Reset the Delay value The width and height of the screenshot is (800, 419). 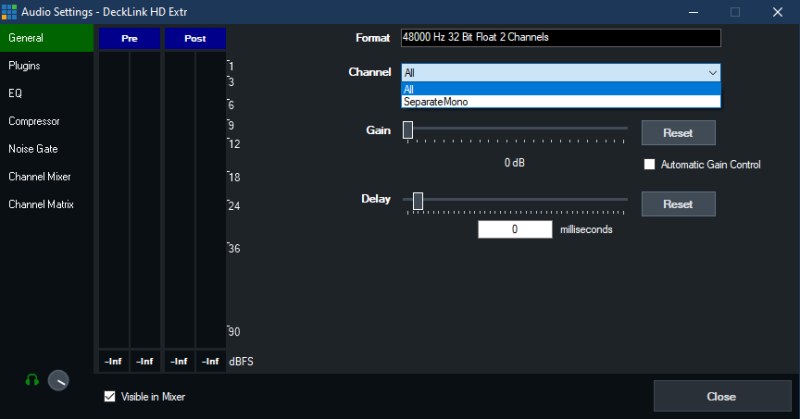pyautogui.click(x=677, y=204)
